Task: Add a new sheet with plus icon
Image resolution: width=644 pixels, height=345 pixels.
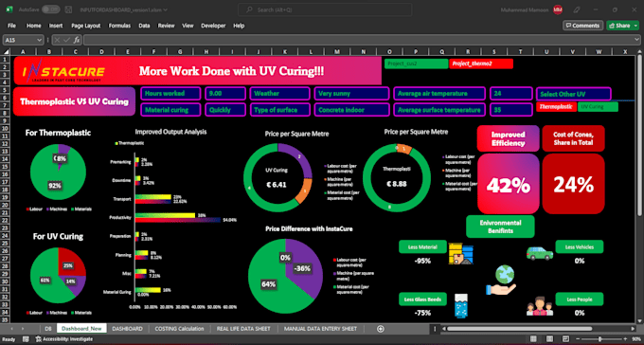Action: click(x=381, y=329)
